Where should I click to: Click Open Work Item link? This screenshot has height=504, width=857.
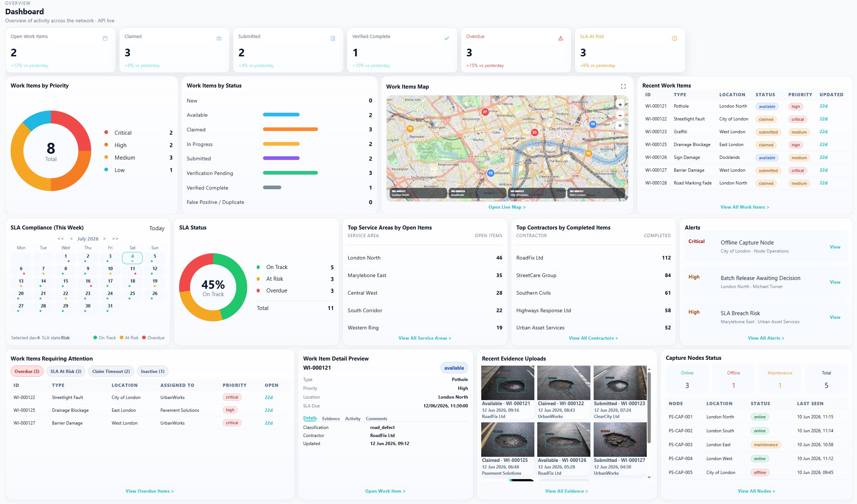click(x=385, y=491)
